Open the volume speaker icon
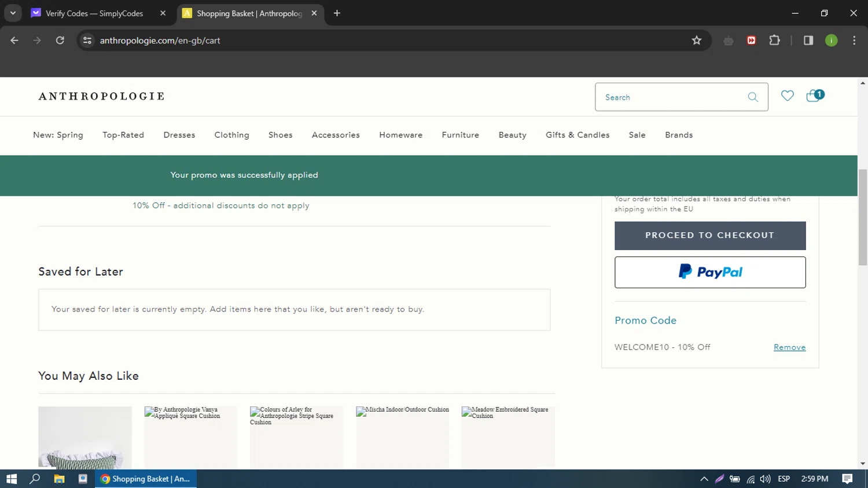868x488 pixels. [x=765, y=479]
